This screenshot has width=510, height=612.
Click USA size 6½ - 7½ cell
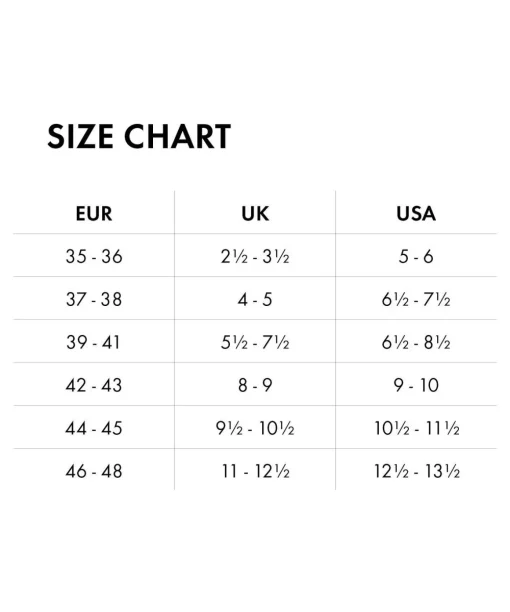point(416,299)
